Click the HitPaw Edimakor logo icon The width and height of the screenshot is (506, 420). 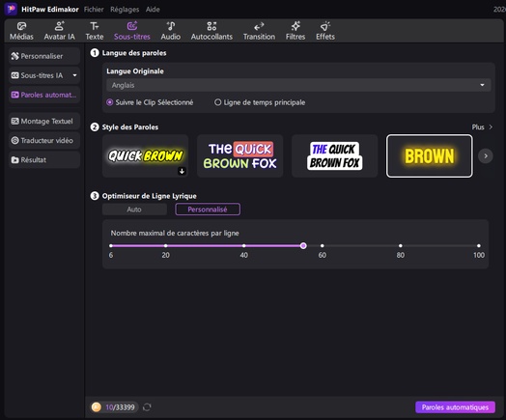click(11, 9)
